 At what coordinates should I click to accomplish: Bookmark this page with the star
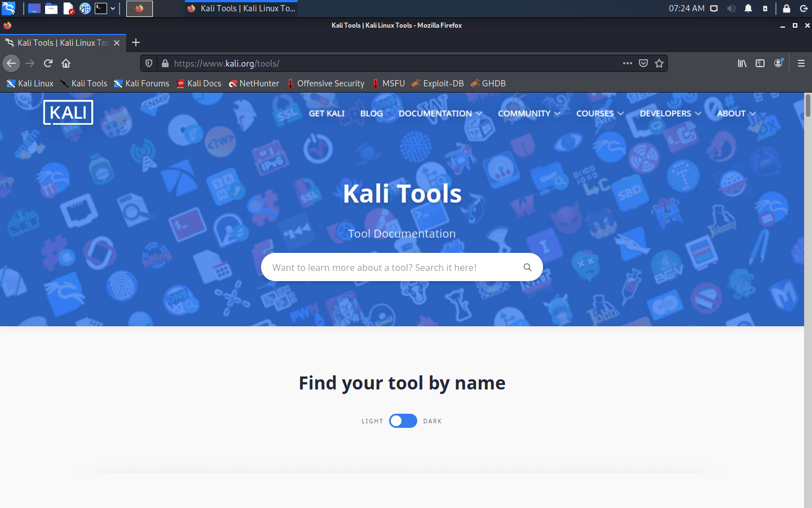(659, 63)
